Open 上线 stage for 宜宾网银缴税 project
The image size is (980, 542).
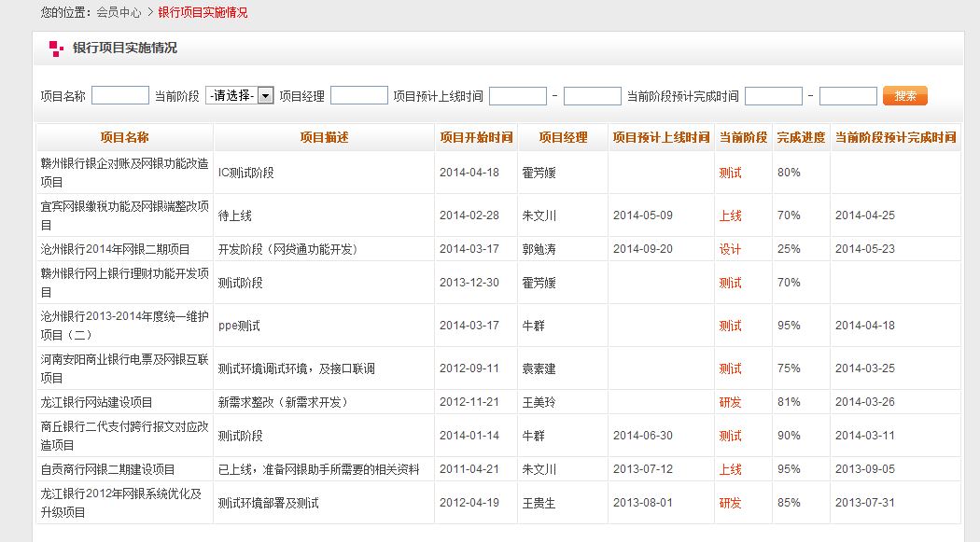(x=730, y=216)
